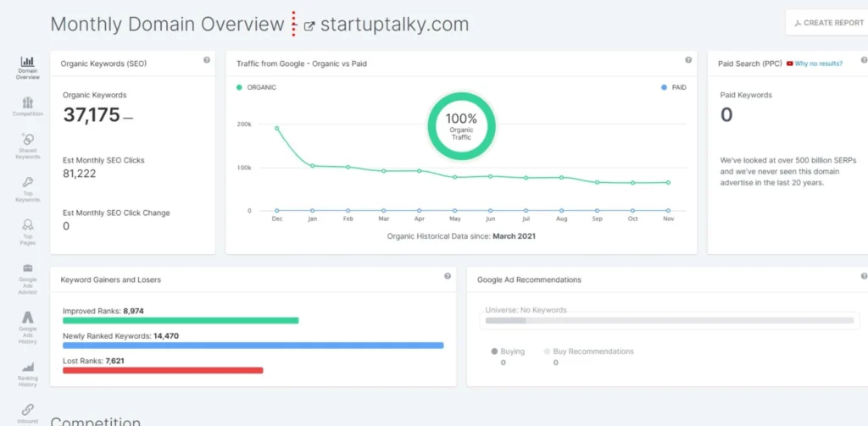Toggle the ORGANIC series in chart legend
This screenshot has height=426, width=868.
[257, 87]
